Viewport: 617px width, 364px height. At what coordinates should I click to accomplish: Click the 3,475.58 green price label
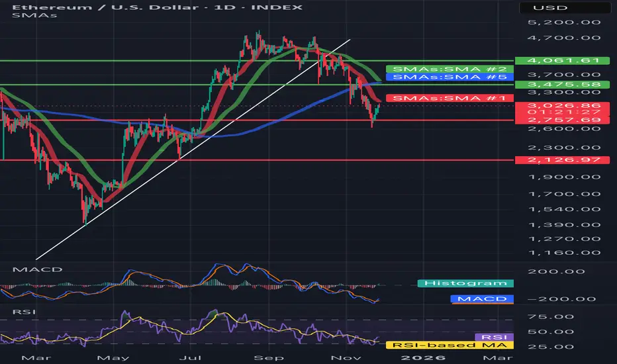click(562, 85)
